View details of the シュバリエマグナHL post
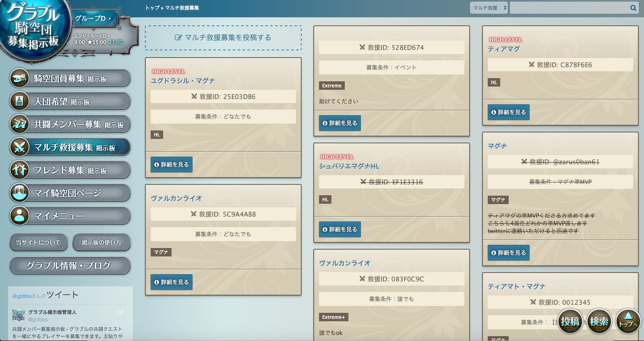The height and width of the screenshot is (341, 644). click(340, 229)
